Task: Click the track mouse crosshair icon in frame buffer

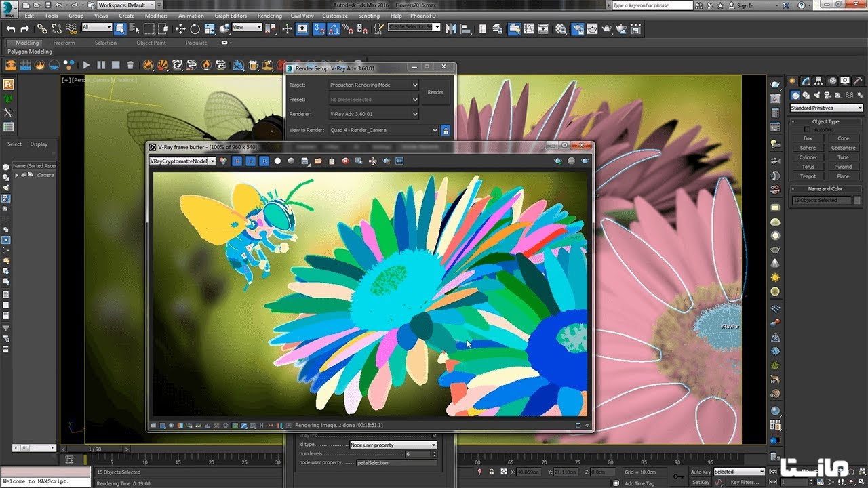Action: [x=372, y=161]
